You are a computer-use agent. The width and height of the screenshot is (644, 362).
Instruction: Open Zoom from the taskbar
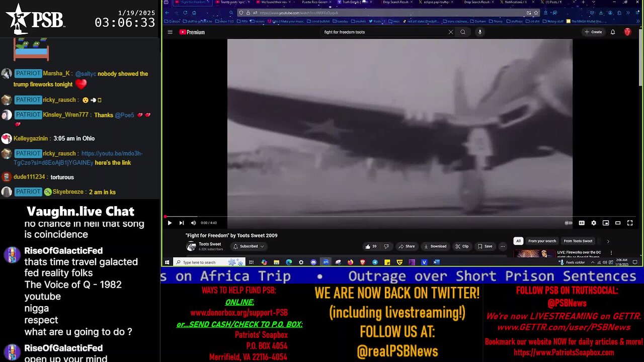click(x=326, y=262)
